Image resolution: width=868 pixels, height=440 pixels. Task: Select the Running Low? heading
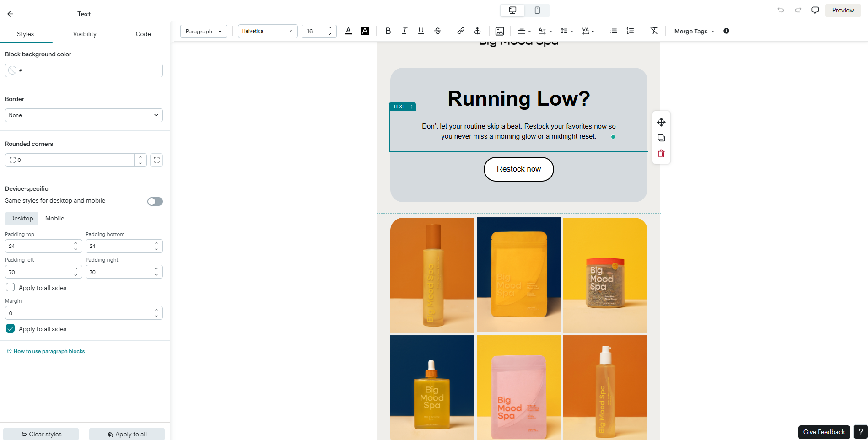519,98
